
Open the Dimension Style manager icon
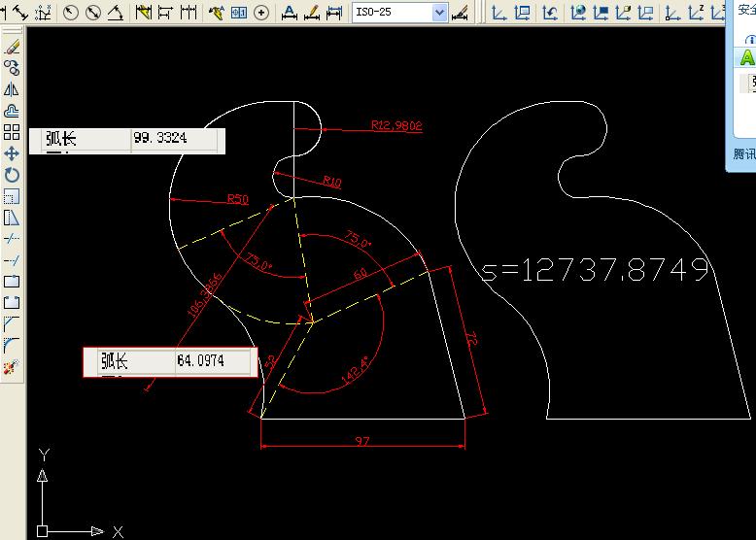(x=460, y=12)
